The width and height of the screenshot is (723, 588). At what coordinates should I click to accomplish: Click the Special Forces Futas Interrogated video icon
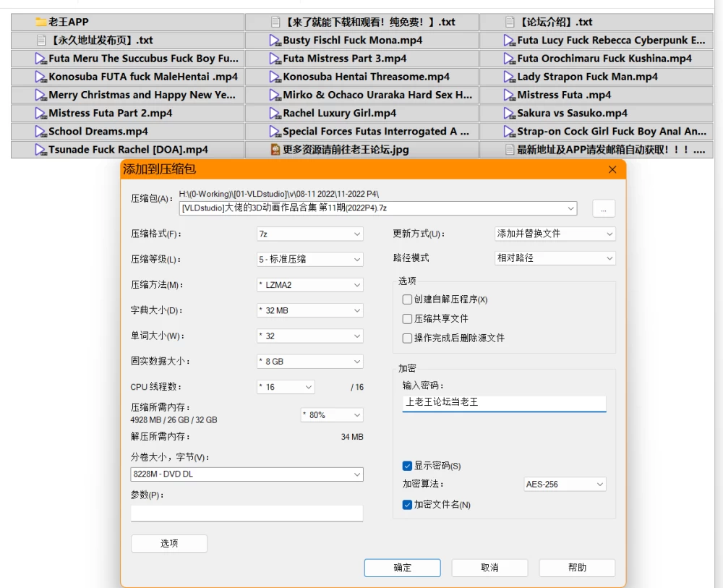pos(275,132)
